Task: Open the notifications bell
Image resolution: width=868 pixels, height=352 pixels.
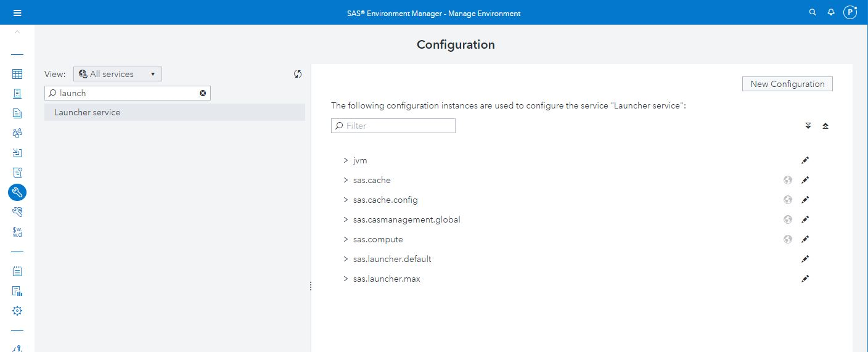Action: [831, 12]
